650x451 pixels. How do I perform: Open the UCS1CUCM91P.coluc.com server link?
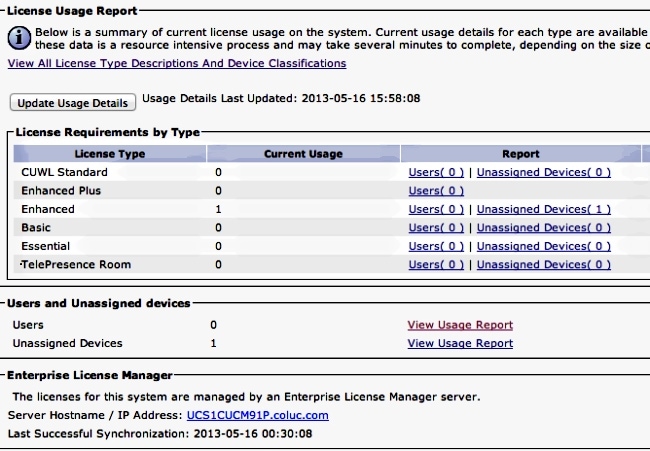click(x=257, y=414)
